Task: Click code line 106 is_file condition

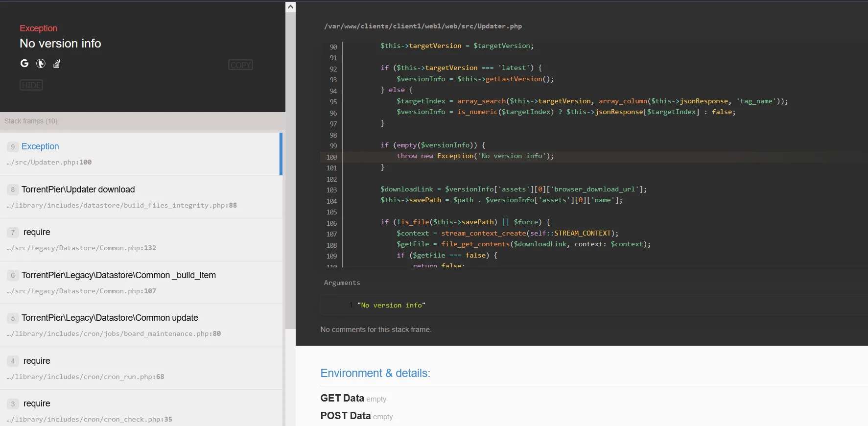Action: point(466,222)
